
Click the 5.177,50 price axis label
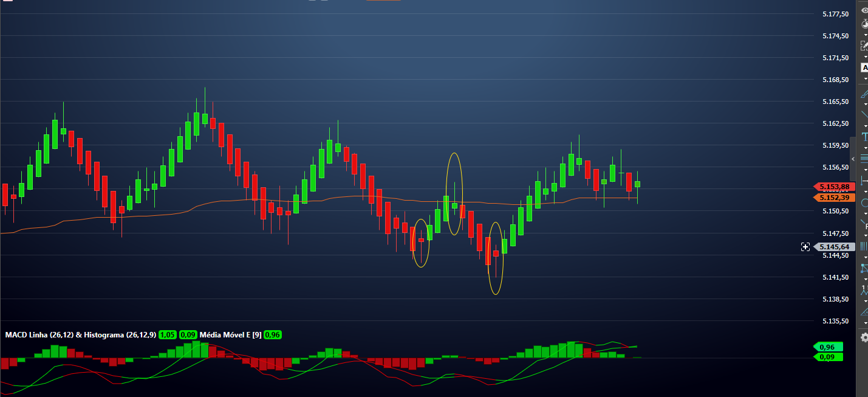point(835,14)
